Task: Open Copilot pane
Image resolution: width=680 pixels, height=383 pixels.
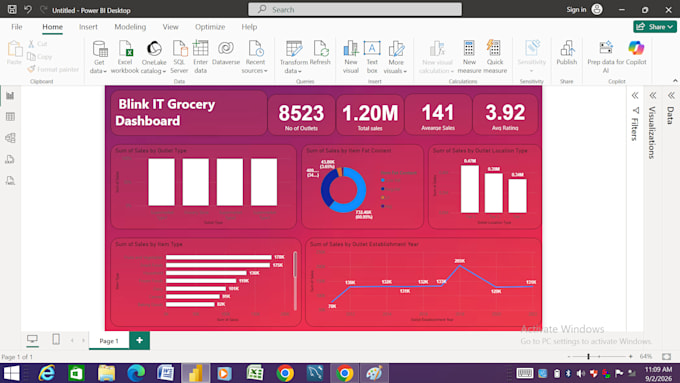Action: 636,53
